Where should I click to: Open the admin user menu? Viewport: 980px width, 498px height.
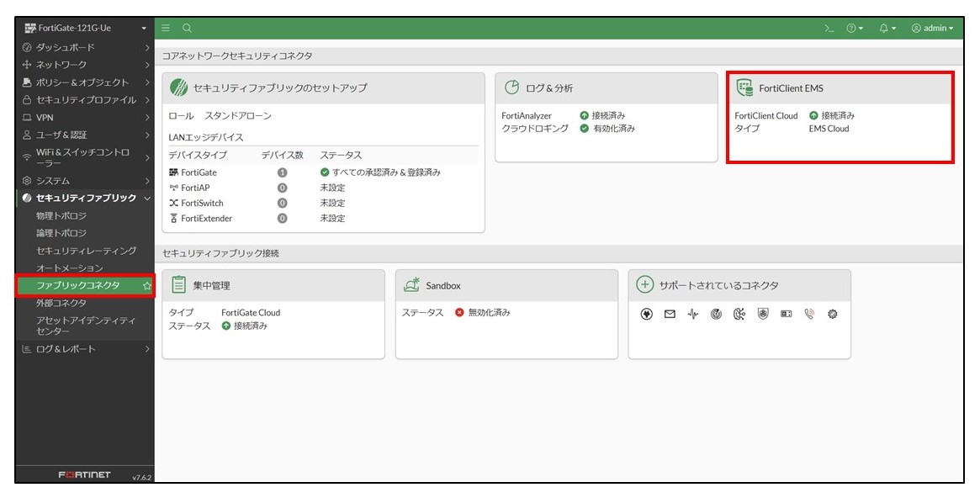tap(933, 28)
